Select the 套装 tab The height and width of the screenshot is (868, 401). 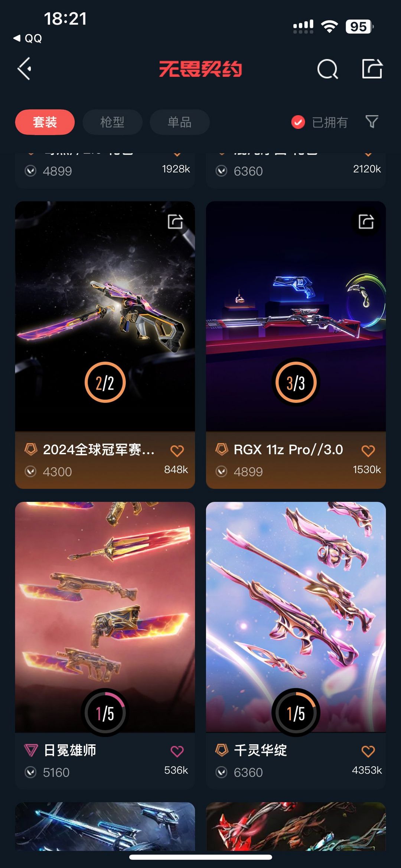45,122
